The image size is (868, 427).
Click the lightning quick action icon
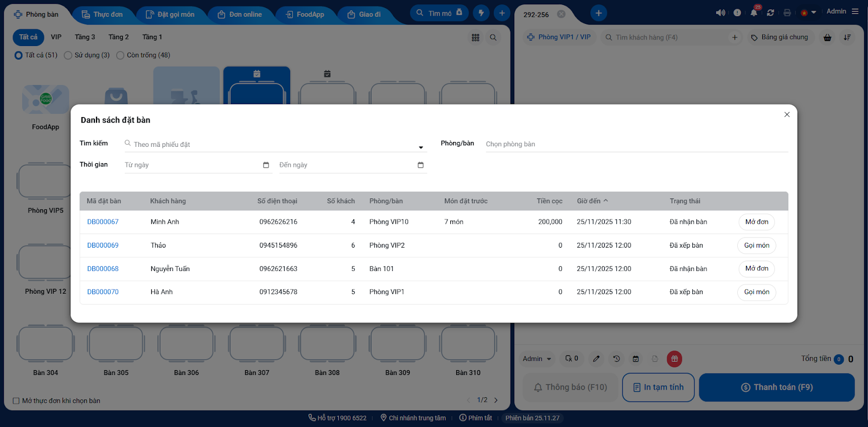point(481,13)
